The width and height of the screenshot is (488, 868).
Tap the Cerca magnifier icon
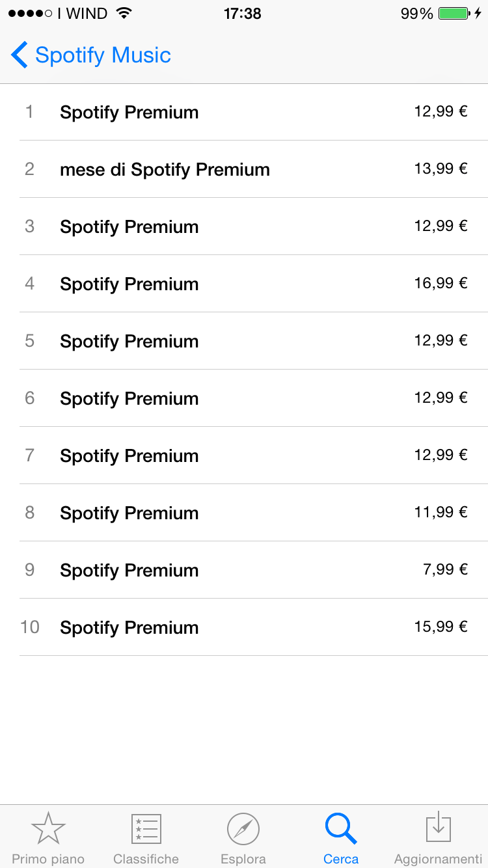341,829
